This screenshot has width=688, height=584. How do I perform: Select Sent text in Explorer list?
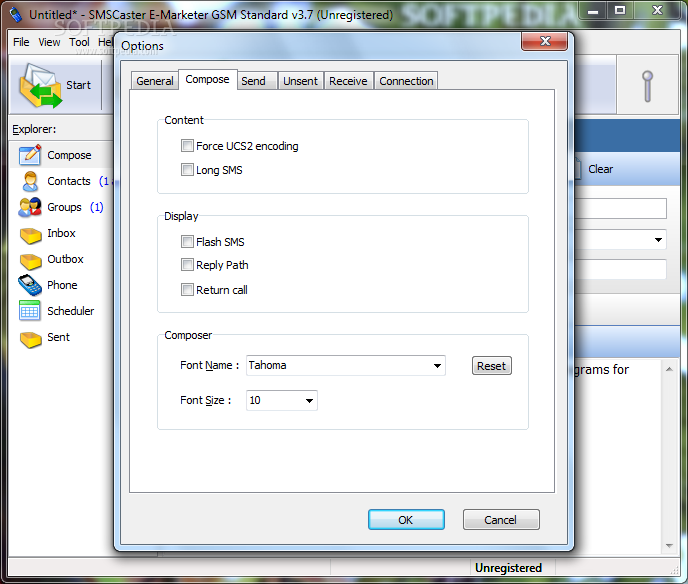pos(58,337)
